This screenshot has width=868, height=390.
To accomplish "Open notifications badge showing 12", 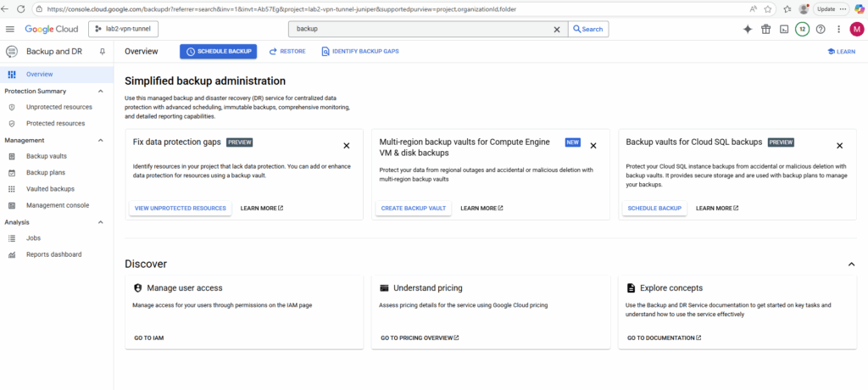I will (x=802, y=29).
